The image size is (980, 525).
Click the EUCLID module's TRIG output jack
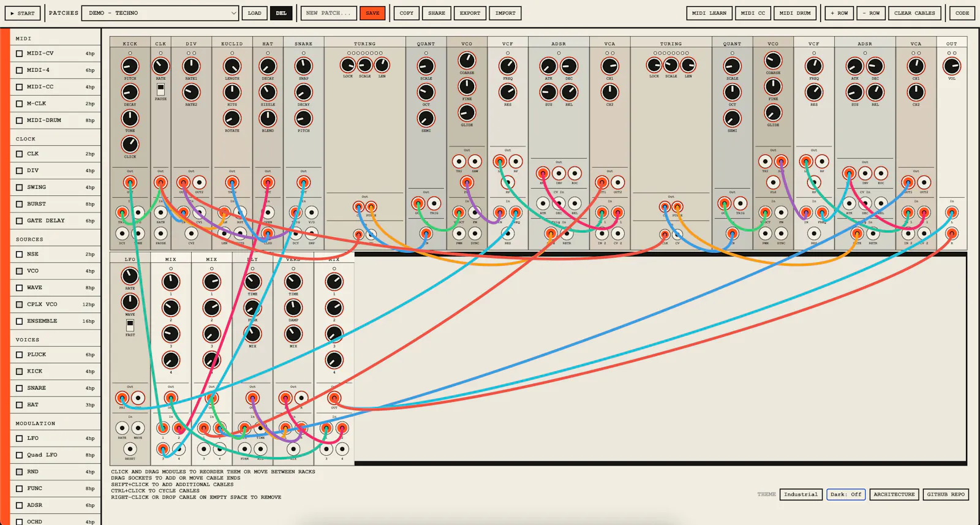[232, 182]
